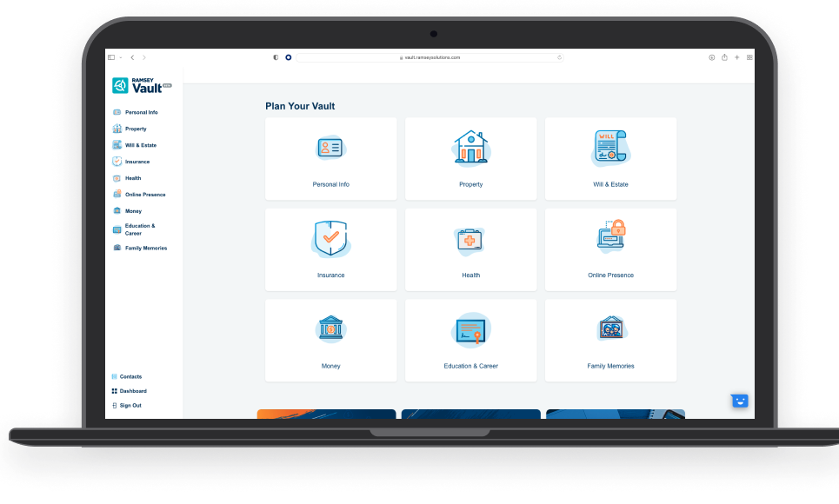Open a new tab with plus icon
The width and height of the screenshot is (839, 504).
tap(736, 57)
